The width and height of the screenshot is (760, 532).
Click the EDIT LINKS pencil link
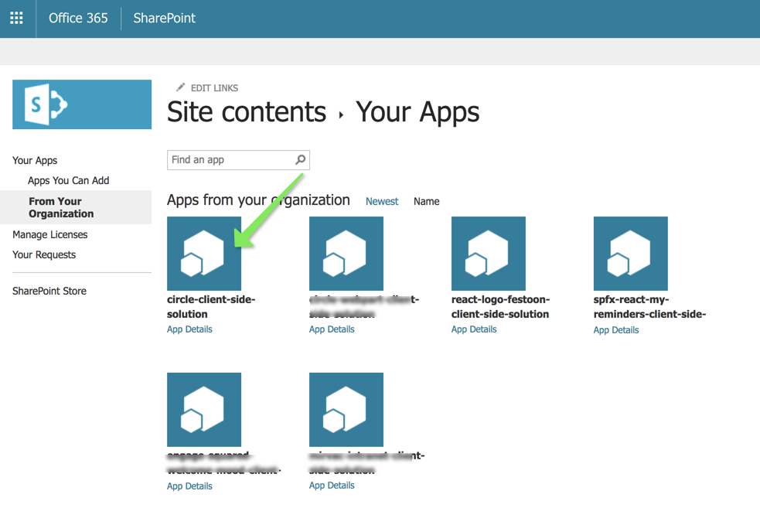pyautogui.click(x=207, y=88)
